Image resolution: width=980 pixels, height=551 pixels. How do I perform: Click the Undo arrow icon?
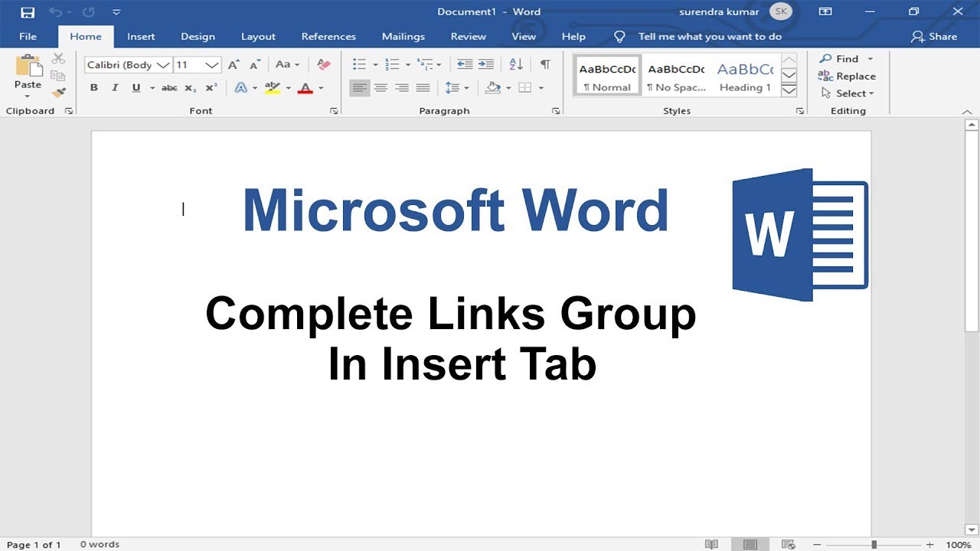click(x=55, y=12)
